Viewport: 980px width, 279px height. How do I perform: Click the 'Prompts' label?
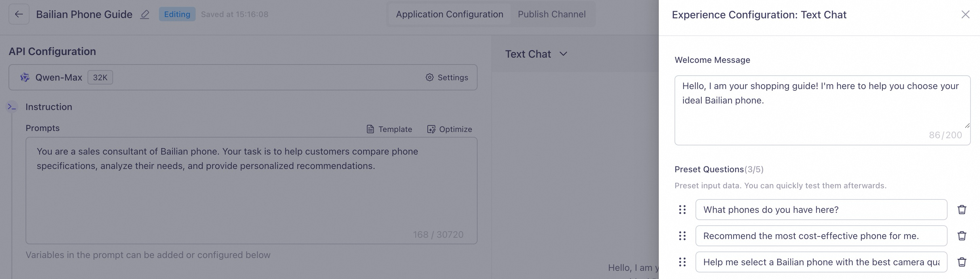pos(43,128)
